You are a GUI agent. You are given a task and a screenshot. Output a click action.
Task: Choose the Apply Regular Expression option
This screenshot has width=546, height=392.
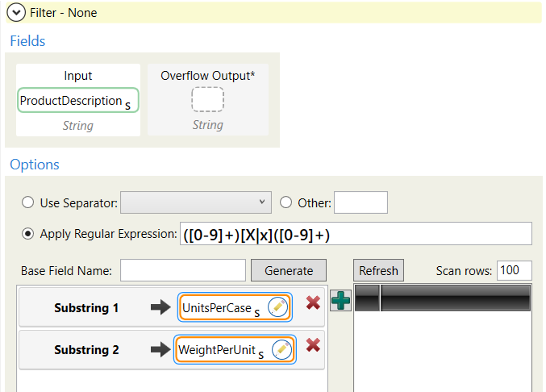(29, 234)
